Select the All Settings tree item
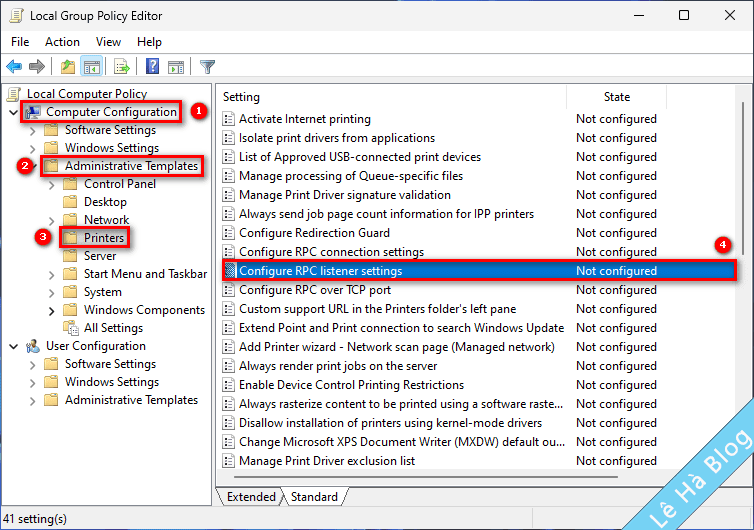Screen dimensions: 754x530 pos(113,328)
